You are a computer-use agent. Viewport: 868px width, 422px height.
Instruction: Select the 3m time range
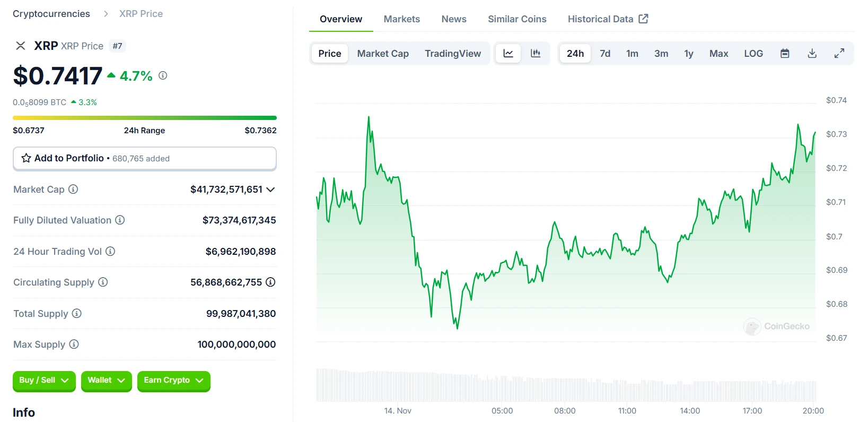tap(661, 53)
